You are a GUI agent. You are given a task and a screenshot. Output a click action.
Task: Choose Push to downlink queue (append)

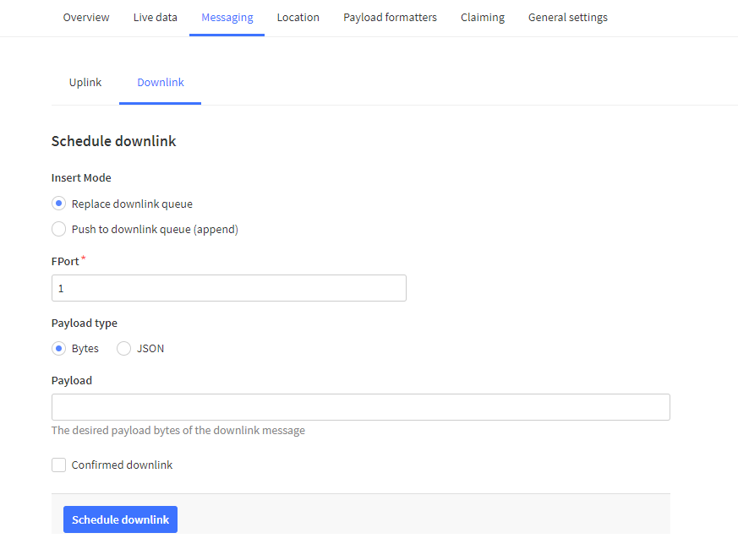pos(58,229)
